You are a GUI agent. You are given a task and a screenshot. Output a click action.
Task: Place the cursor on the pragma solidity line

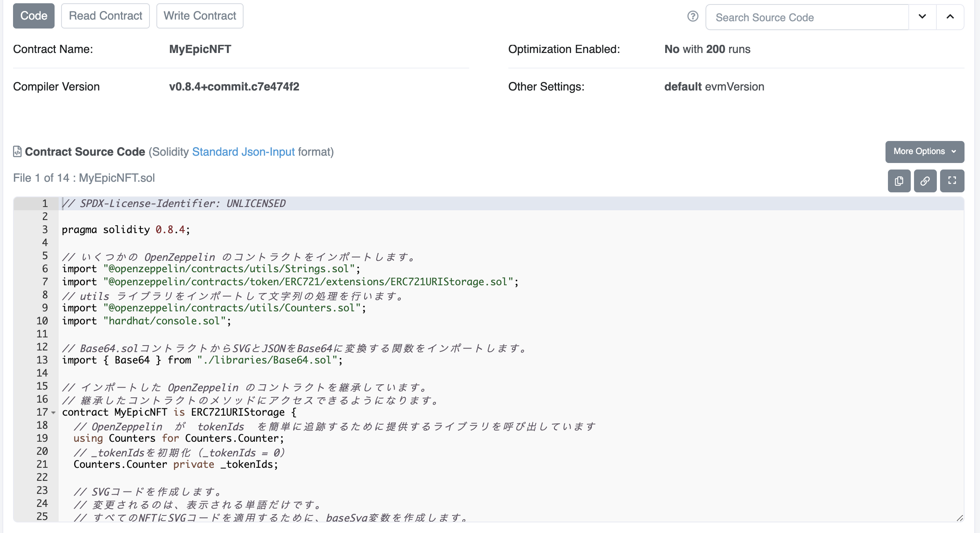126,229
